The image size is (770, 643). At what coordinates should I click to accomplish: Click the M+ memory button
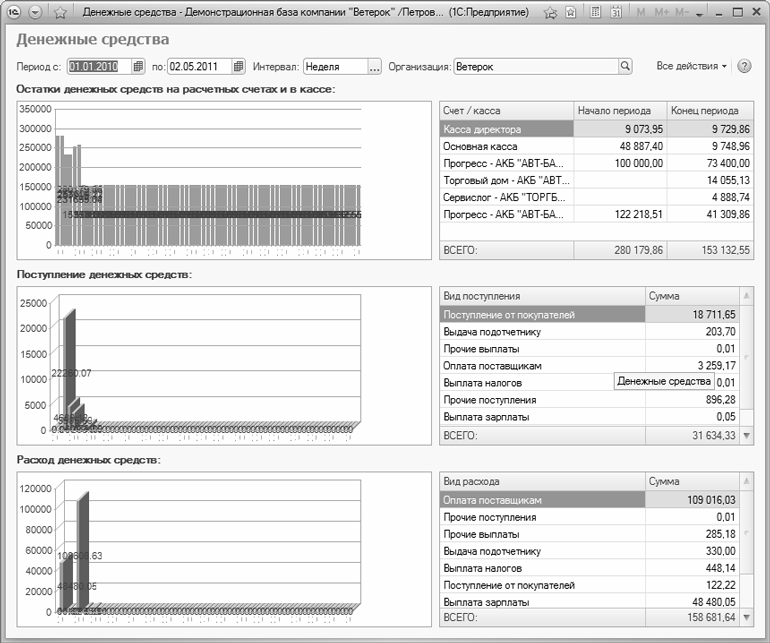[661, 13]
